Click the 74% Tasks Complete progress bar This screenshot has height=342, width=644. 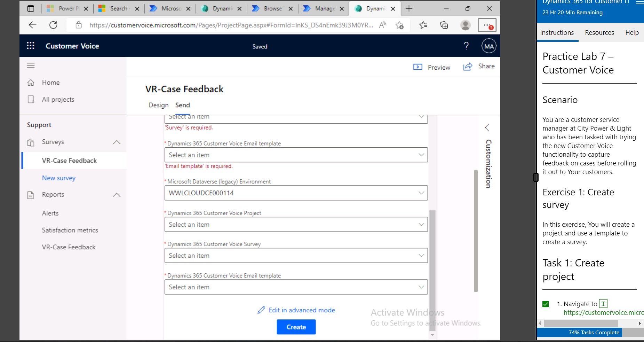(594, 333)
